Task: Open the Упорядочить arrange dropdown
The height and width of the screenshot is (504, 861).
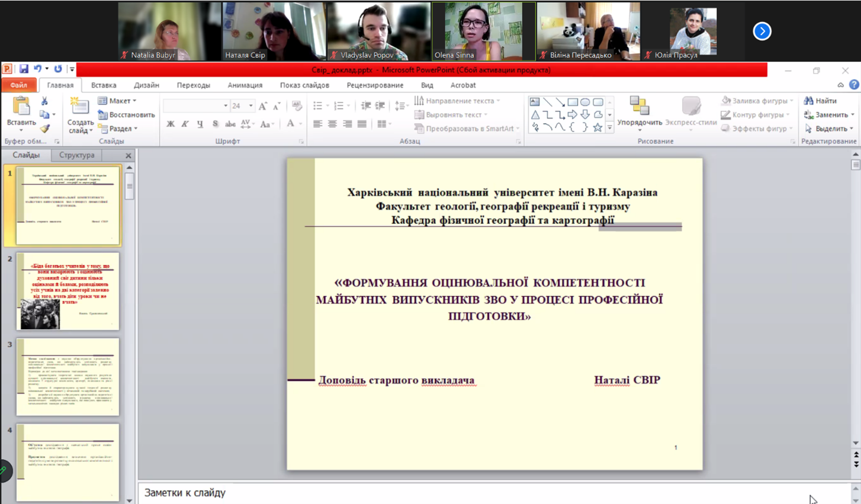Action: (640, 113)
